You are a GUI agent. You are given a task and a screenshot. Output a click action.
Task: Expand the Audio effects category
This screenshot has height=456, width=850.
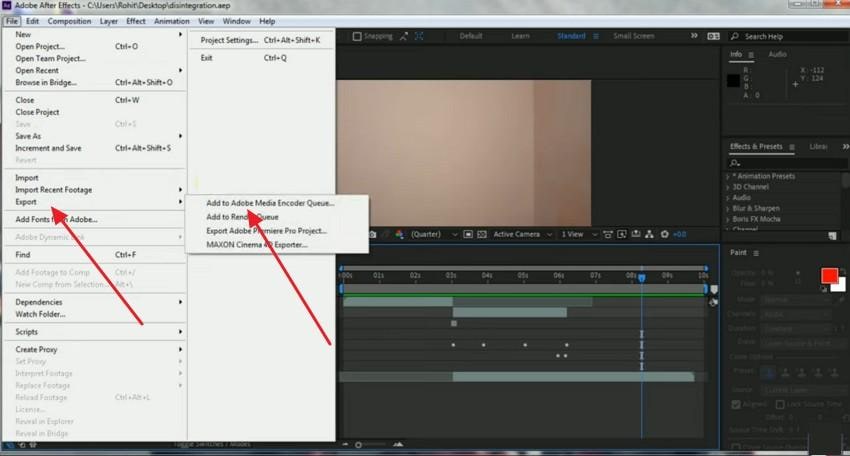728,198
